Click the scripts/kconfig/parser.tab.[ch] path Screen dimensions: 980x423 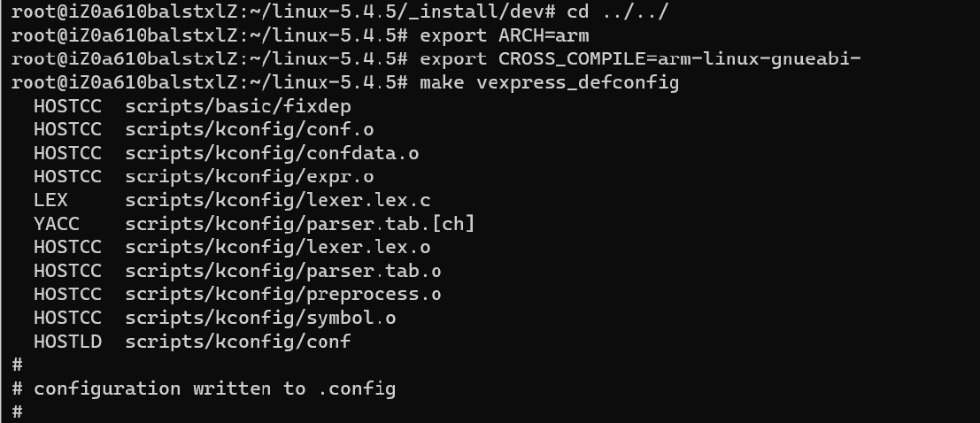click(x=300, y=224)
